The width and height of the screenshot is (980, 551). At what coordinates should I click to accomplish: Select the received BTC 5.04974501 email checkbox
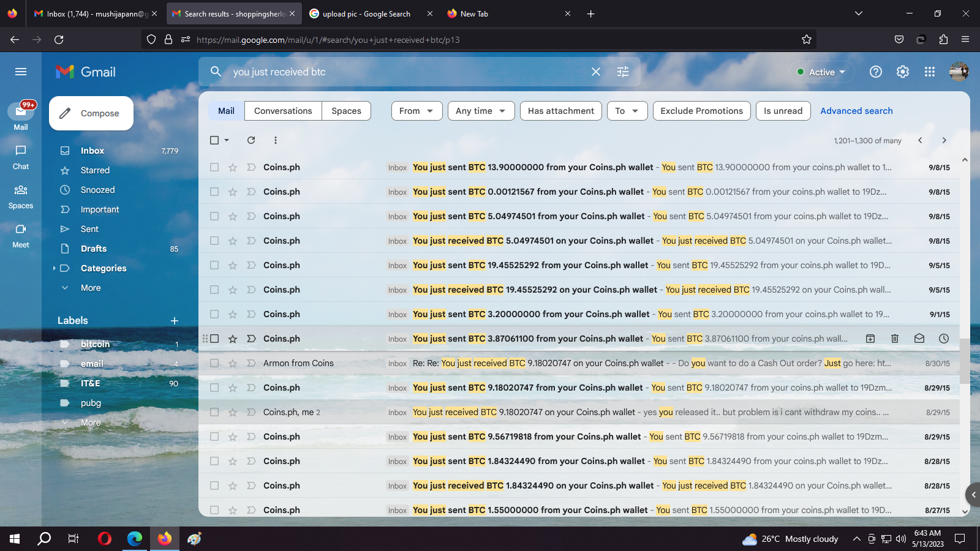point(214,241)
